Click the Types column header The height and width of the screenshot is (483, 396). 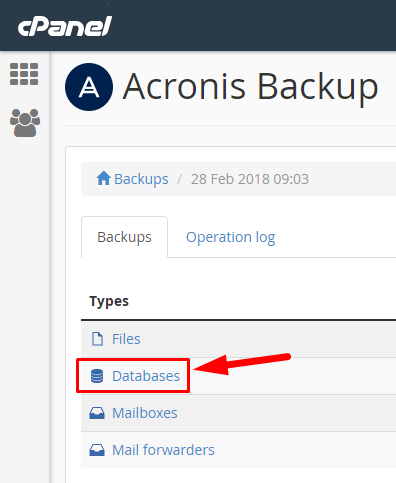pyautogui.click(x=109, y=301)
